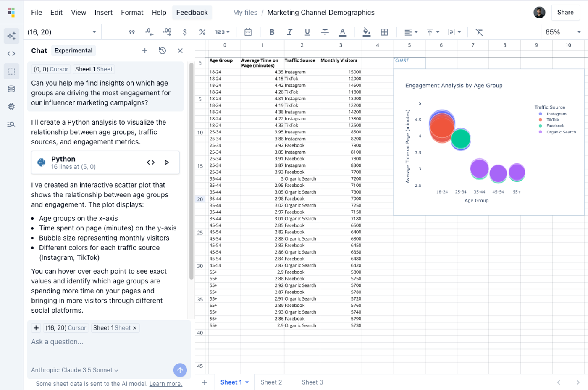Toggle italic formatting

289,31
